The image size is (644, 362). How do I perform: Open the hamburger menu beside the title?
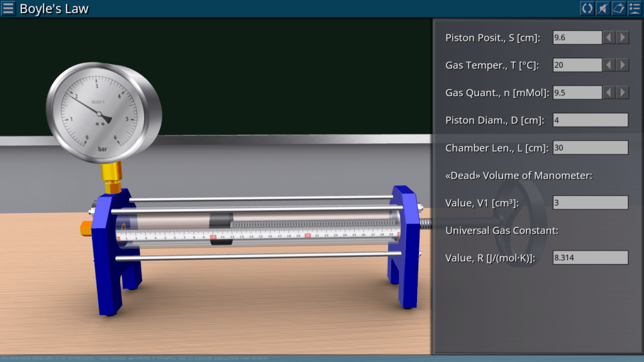click(x=8, y=8)
